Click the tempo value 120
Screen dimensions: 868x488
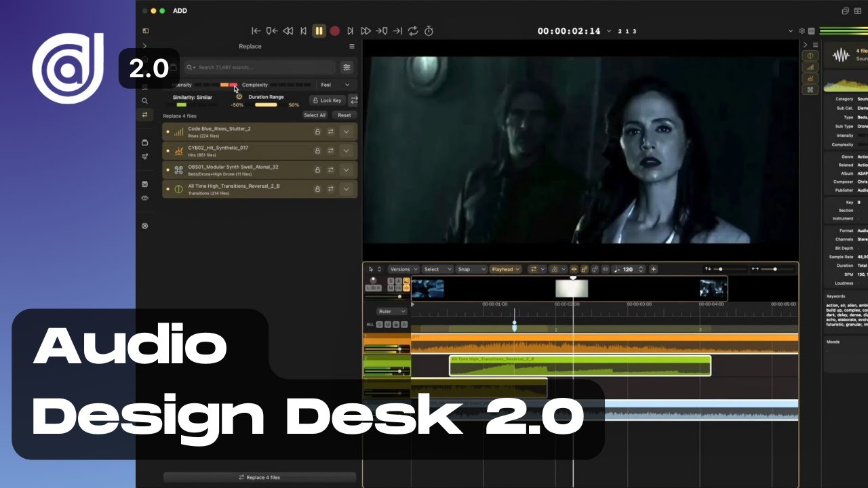[628, 269]
